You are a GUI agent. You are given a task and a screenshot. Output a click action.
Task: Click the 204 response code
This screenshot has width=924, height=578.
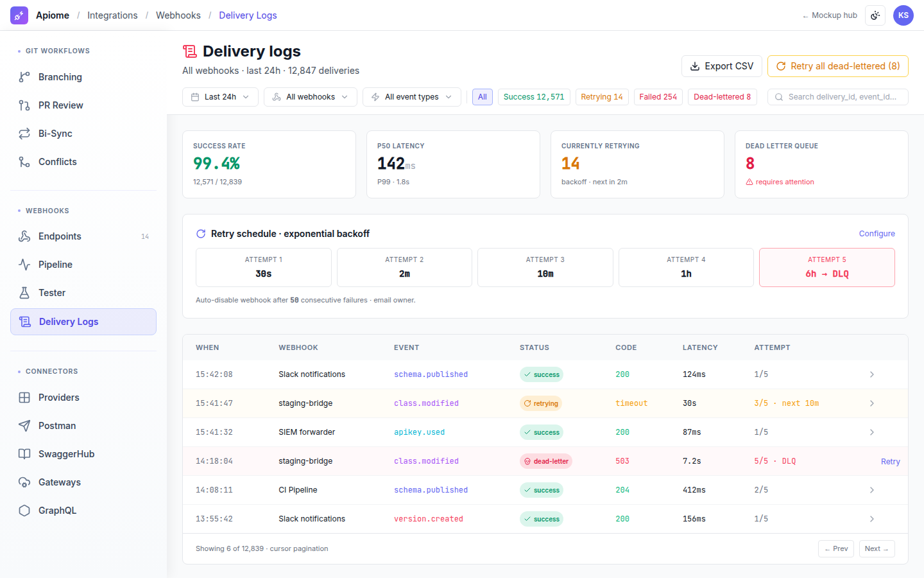pos(622,490)
